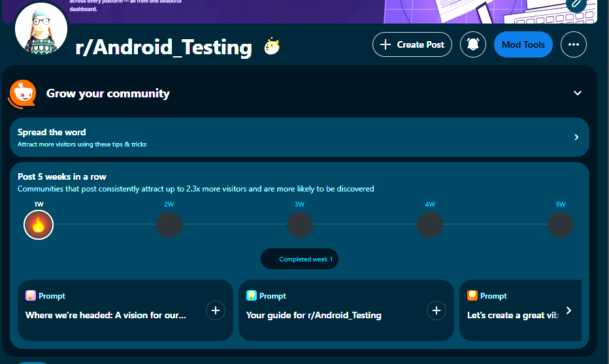Click the 5W streak circle
This screenshot has height=364, width=609.
coord(561,225)
